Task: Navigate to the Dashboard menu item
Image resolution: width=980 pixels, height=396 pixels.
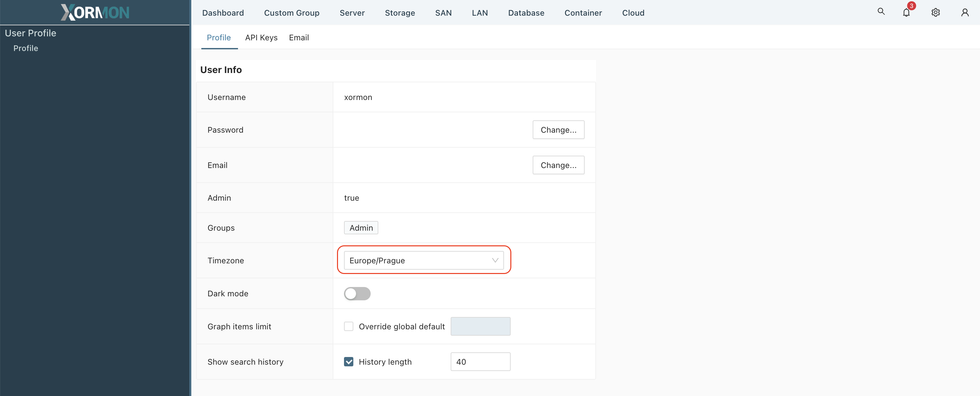Action: [223, 12]
